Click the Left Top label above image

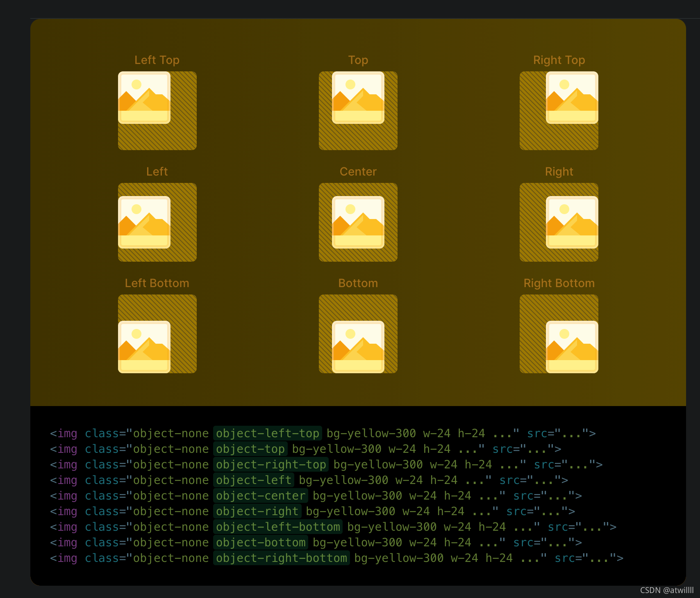point(157,60)
